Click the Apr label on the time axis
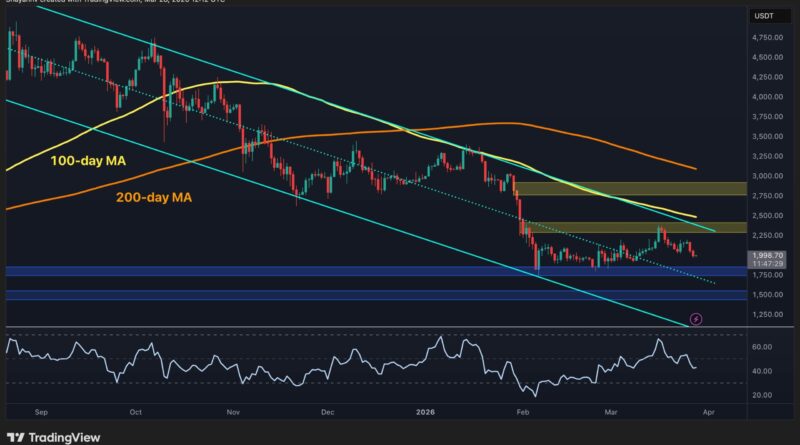800x445 pixels. tap(710, 409)
